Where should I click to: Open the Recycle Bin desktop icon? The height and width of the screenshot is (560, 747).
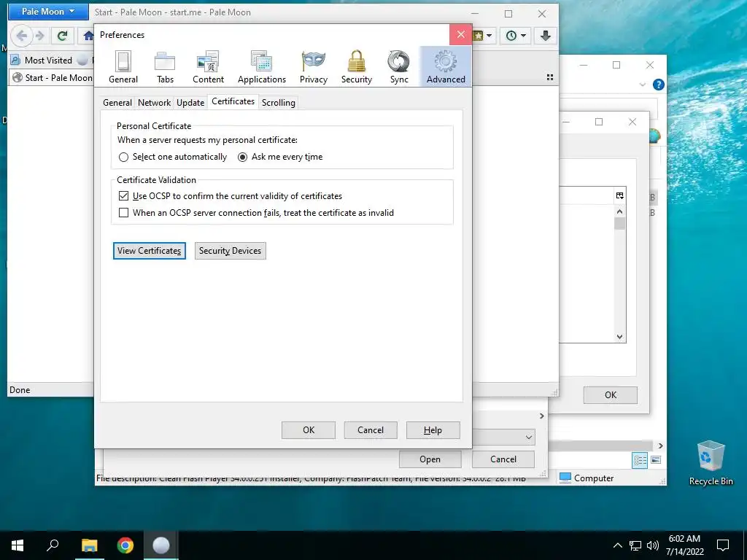pos(711,463)
